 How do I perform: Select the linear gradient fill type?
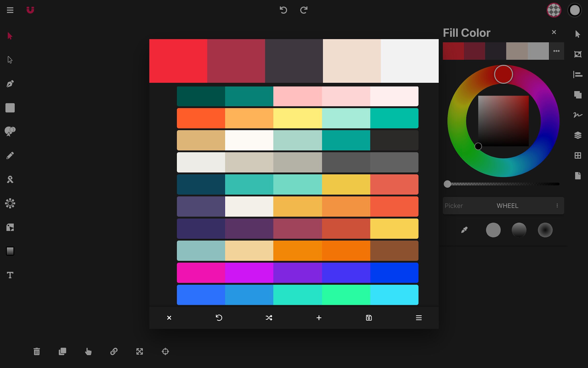pos(519,230)
